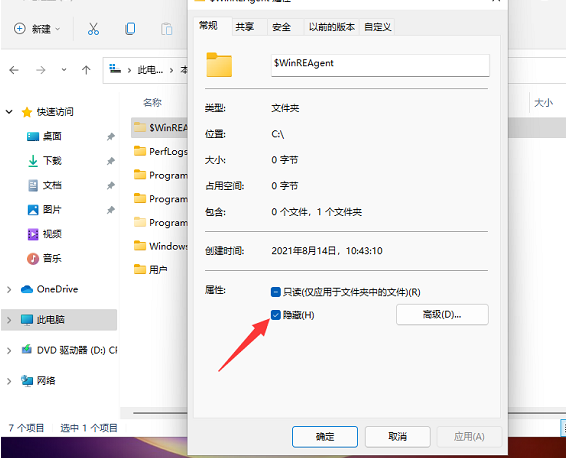Image resolution: width=566 pixels, height=458 pixels.
Task: Switch to the General (常规) tab
Action: 209,26
